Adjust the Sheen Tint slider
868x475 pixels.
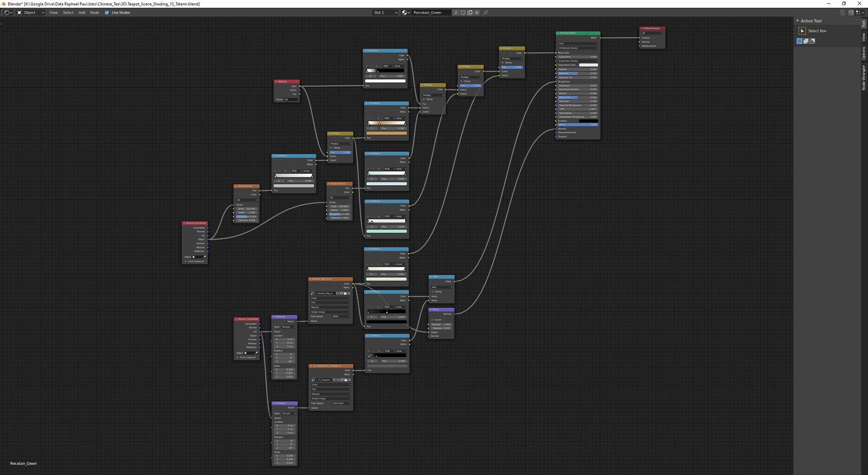pos(578,97)
